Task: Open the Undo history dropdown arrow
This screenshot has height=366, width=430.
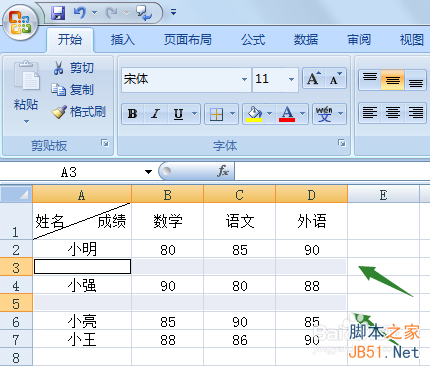Action: [x=95, y=13]
